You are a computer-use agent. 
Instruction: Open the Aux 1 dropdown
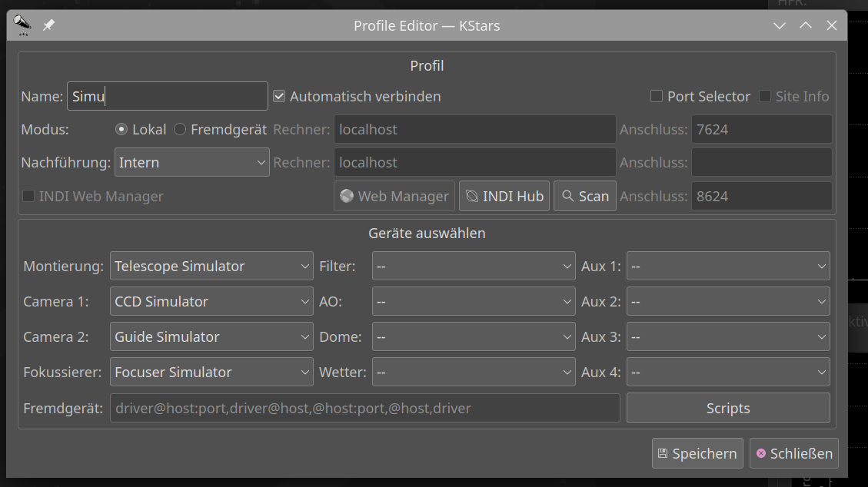728,266
